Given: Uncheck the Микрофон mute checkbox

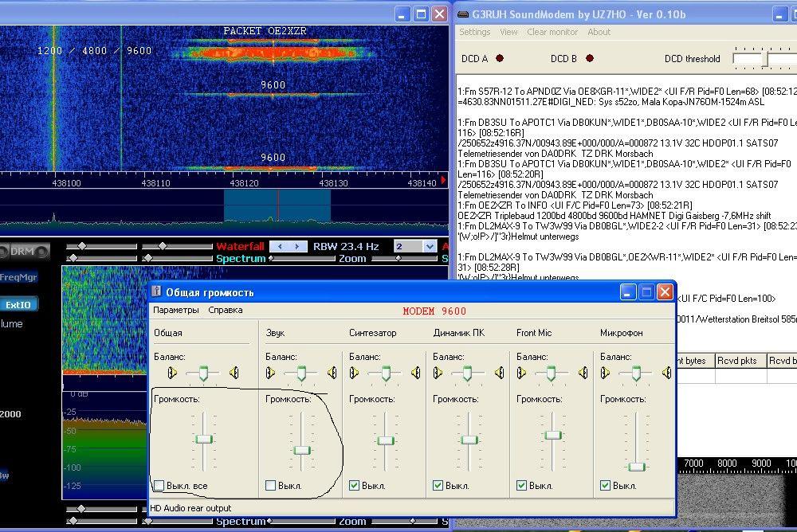Looking at the screenshot, I should (606, 485).
